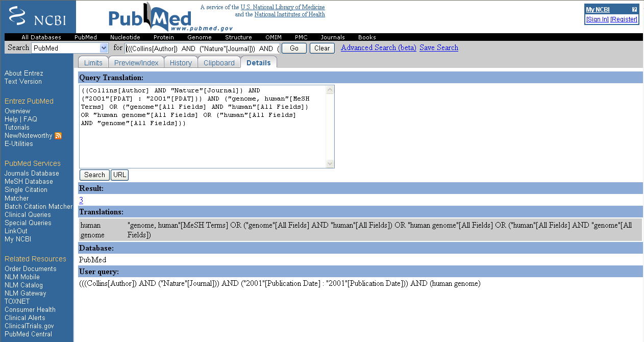Open PubMed Central in sidebar

click(28, 334)
